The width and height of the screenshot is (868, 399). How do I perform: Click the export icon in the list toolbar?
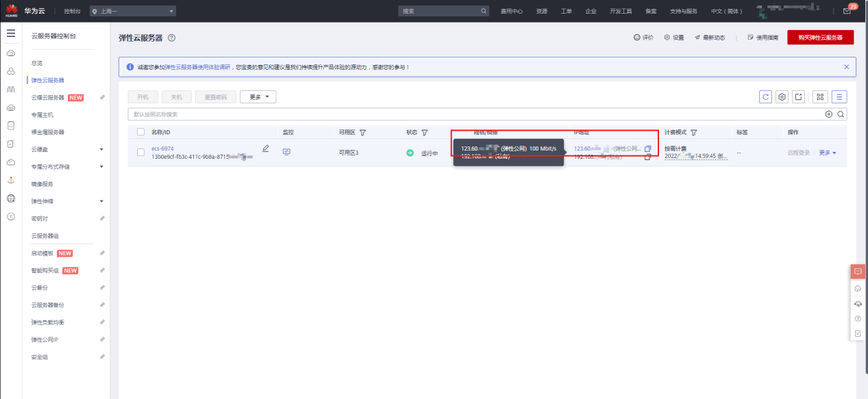click(x=798, y=97)
